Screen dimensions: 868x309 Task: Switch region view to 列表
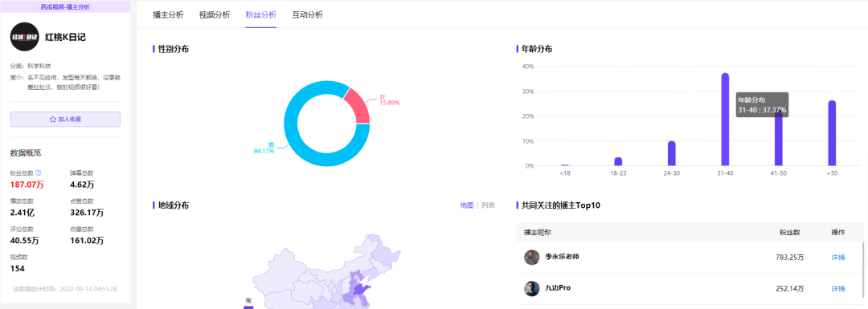point(488,205)
